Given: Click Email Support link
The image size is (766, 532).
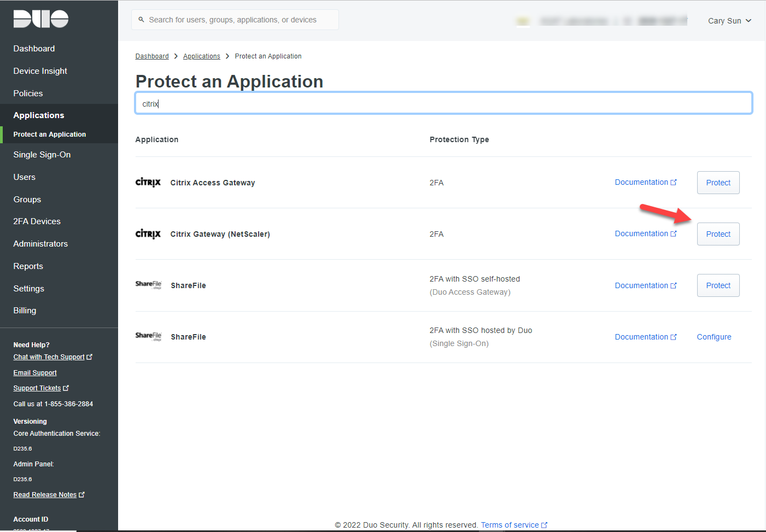Looking at the screenshot, I should tap(35, 373).
